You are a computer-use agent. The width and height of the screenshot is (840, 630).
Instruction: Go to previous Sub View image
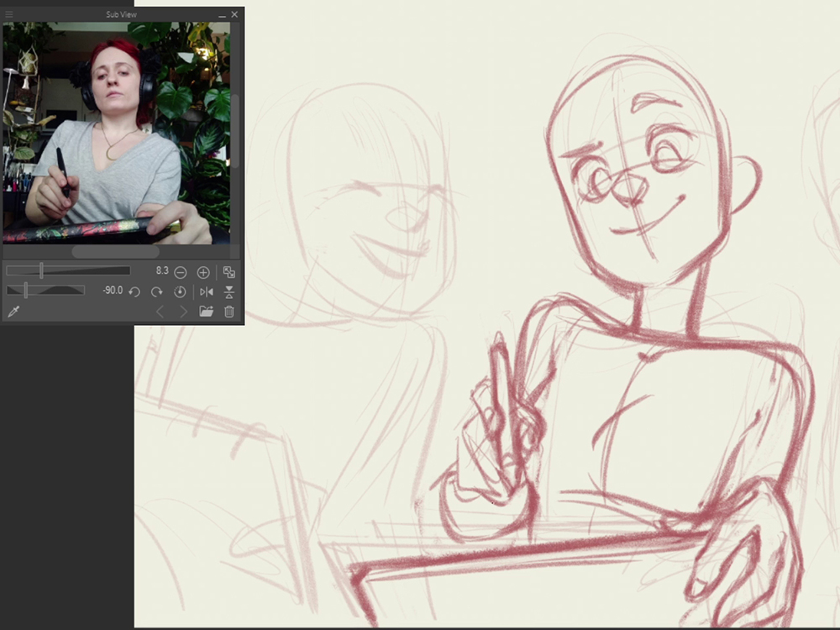160,312
